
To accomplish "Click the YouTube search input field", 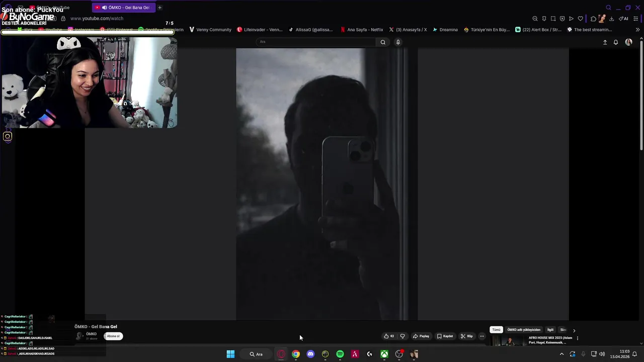I will pyautogui.click(x=316, y=42).
